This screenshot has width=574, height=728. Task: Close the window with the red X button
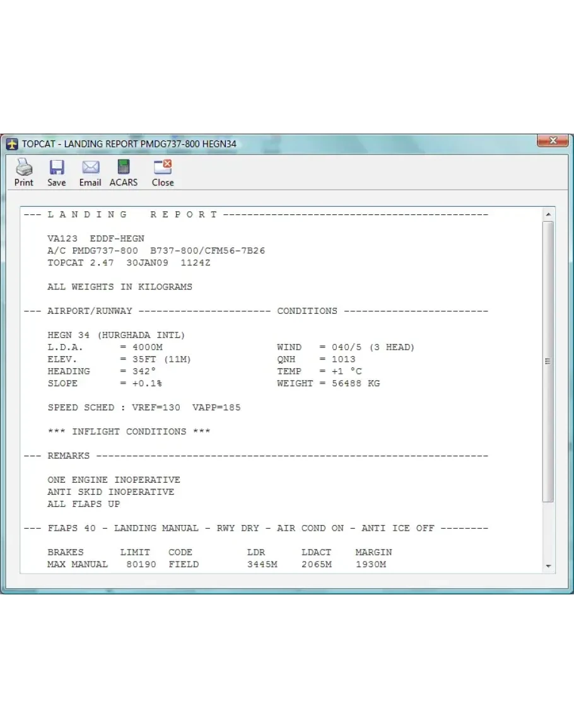(x=553, y=141)
